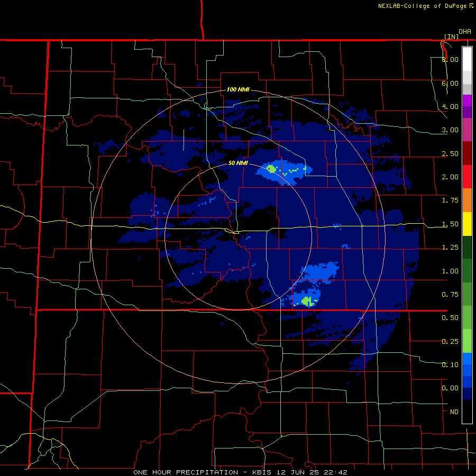Click the 1.50 legend value

[450, 224]
